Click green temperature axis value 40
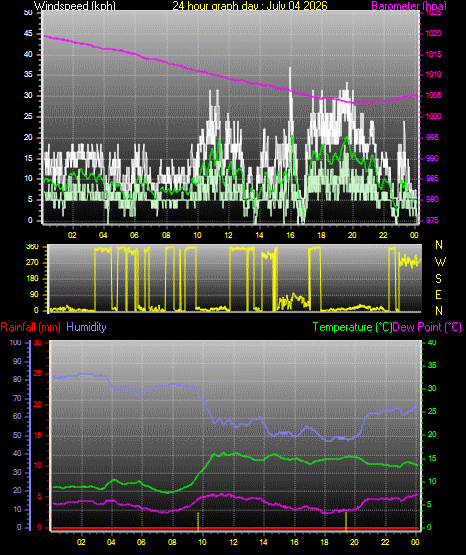The height and width of the screenshot is (555, 466). 432,342
